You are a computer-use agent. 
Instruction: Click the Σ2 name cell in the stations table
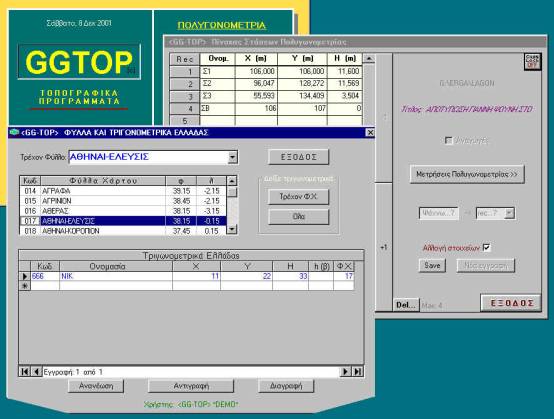pyautogui.click(x=218, y=84)
